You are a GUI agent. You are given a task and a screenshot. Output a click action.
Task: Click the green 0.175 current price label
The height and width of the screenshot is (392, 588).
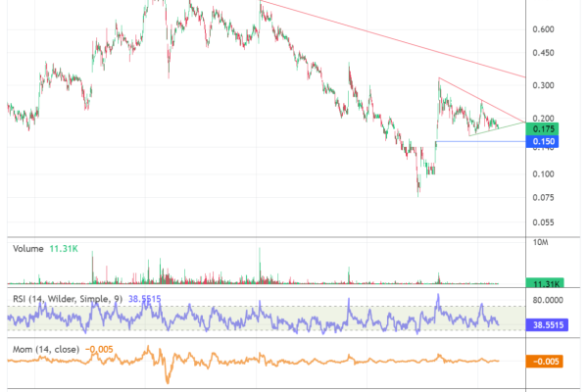(542, 128)
